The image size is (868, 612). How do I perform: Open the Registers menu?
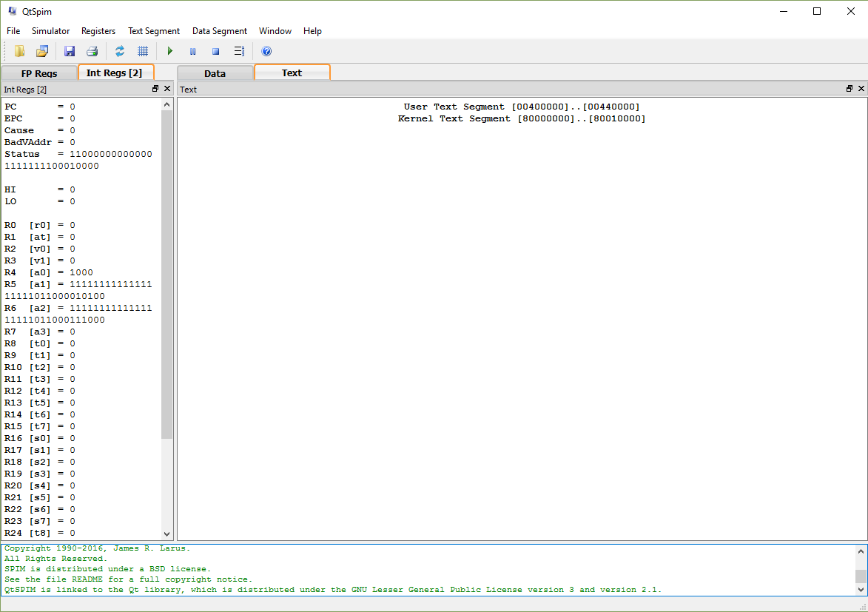coord(98,31)
